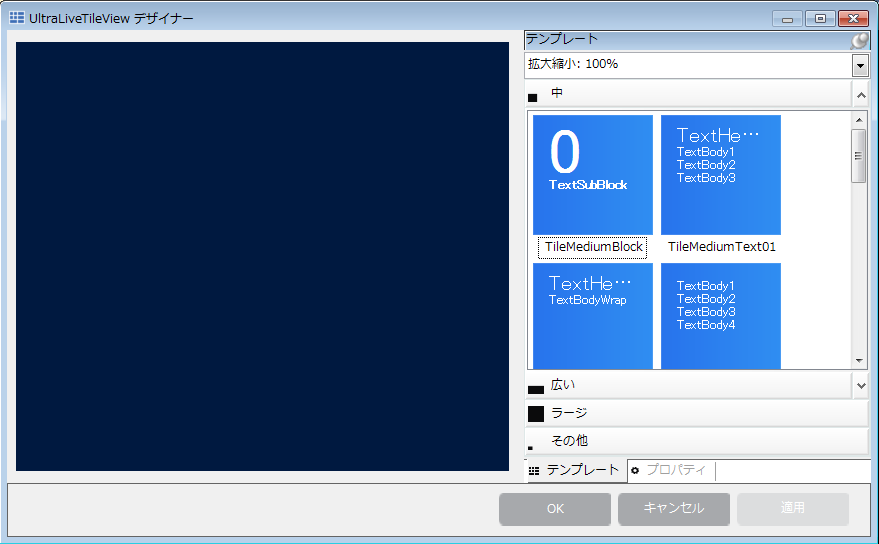Click the gear icon on プロパティ tab

635,471
